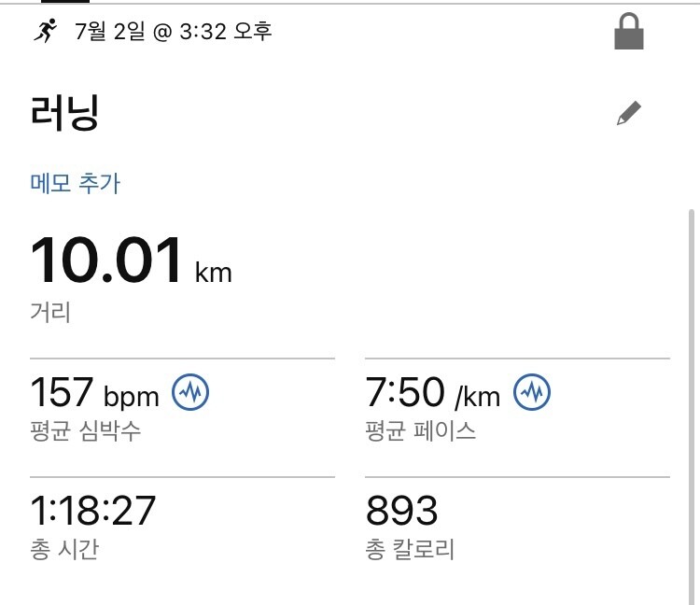Viewport: 700px width, 605px height.
Task: Click the running activity type icon
Action: tap(46, 31)
